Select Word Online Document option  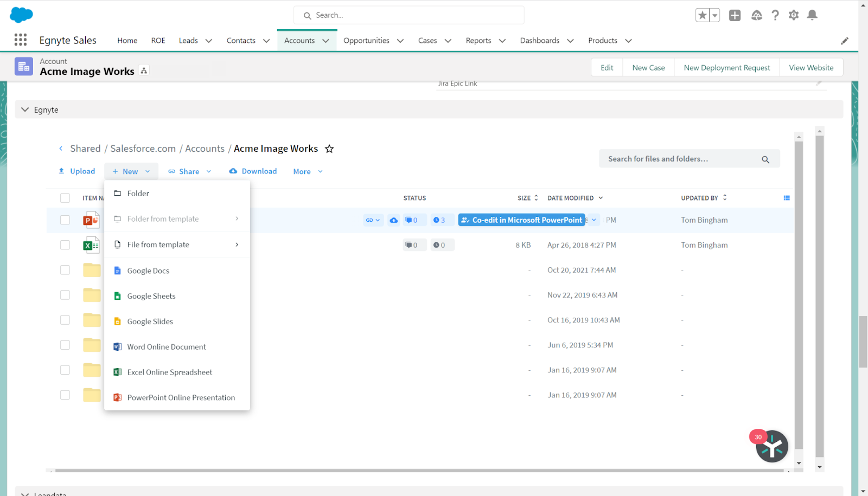(x=166, y=347)
